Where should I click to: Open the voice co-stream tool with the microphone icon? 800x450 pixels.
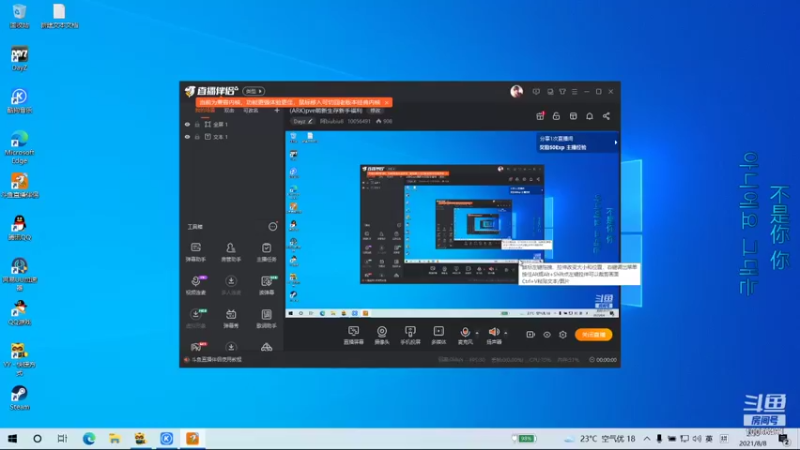[x=195, y=285]
